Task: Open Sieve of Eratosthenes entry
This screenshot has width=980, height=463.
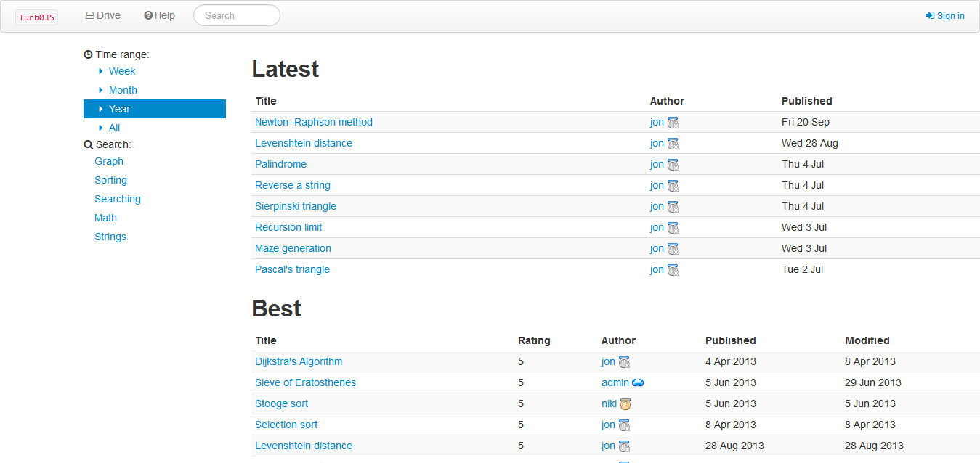Action: [x=305, y=382]
